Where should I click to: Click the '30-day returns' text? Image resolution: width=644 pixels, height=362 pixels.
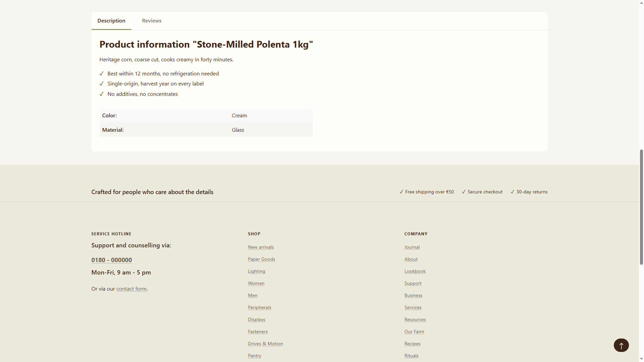click(532, 192)
